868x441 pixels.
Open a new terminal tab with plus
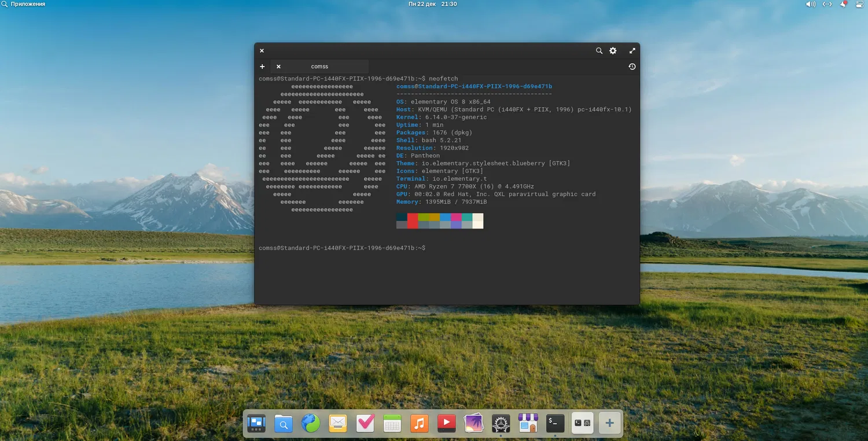pos(262,67)
